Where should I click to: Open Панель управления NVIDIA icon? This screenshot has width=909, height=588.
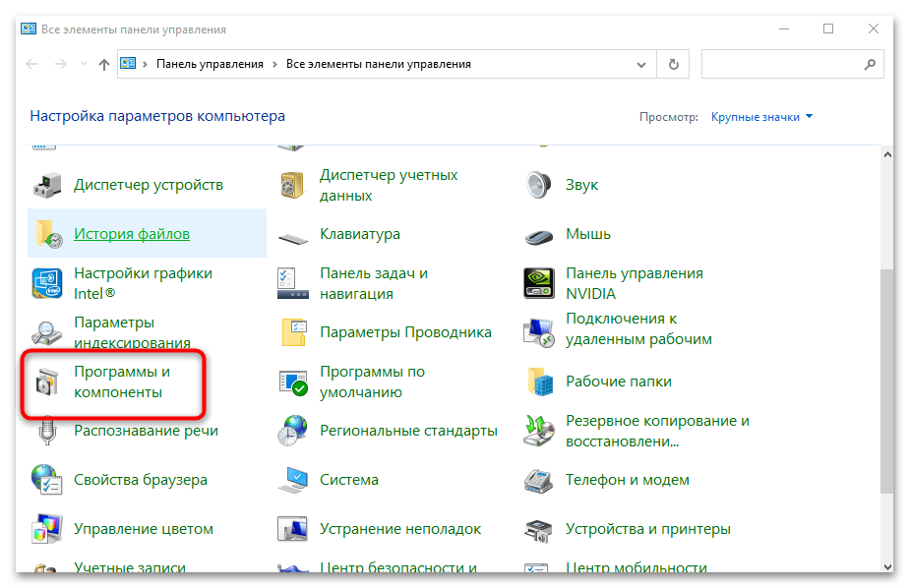click(x=539, y=283)
